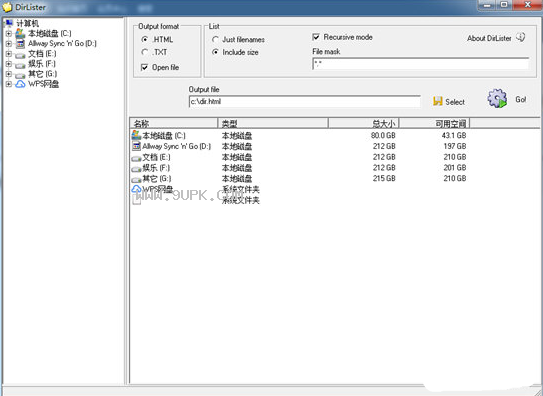Select 文档 (E:) in the tree
The height and width of the screenshot is (396, 543).
click(x=42, y=54)
